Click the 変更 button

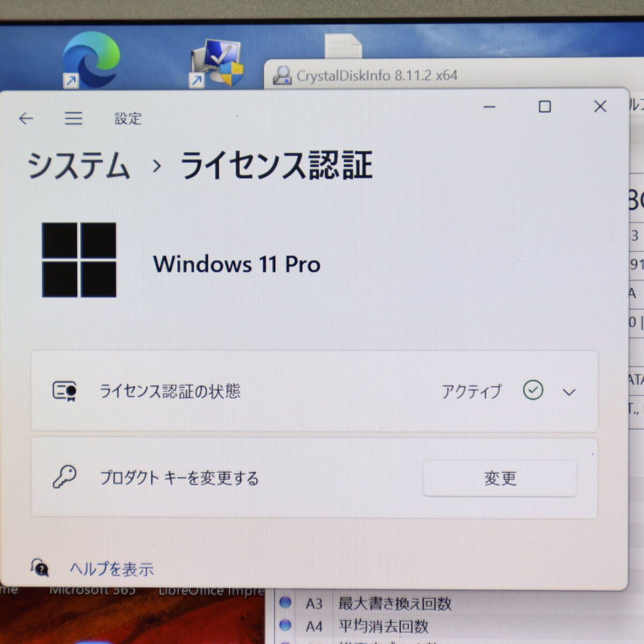(x=500, y=478)
